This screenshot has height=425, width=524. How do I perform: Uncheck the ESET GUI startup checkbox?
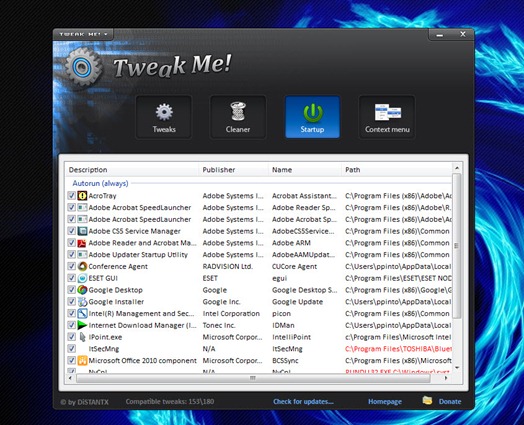71,278
